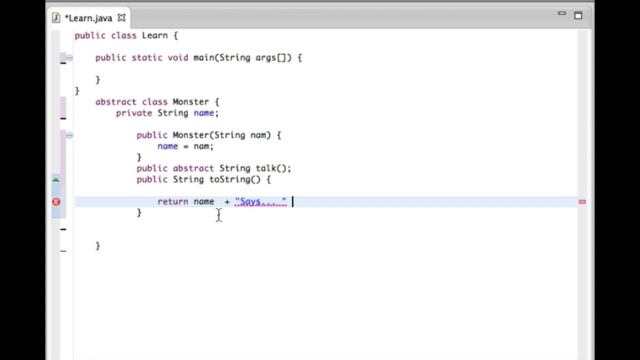Click on 'public class Learn {' line
Screen dimensions: 640x360
tap(126, 36)
